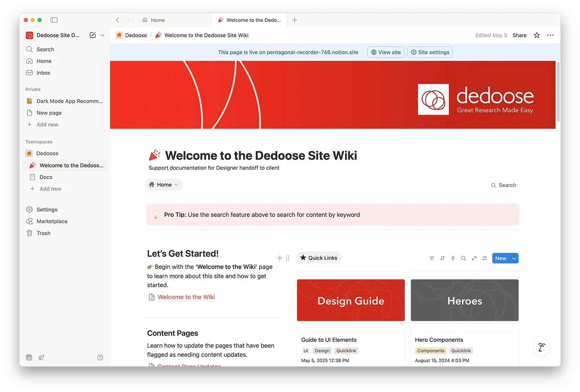Viewport: 580px width, 392px height.
Task: Click the Share button
Action: (x=519, y=35)
